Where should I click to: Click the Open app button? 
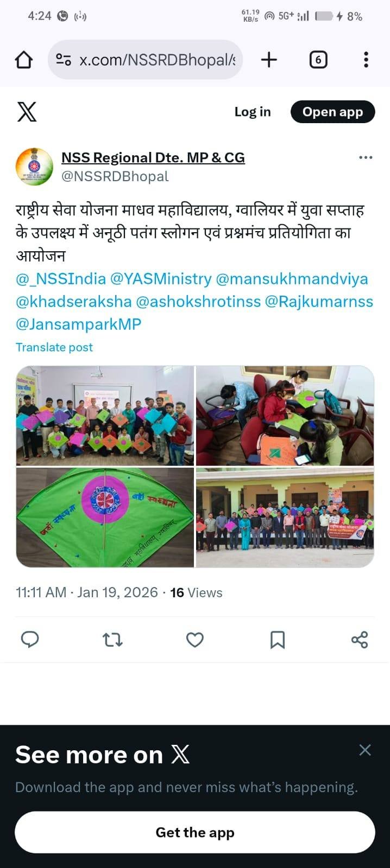click(332, 112)
